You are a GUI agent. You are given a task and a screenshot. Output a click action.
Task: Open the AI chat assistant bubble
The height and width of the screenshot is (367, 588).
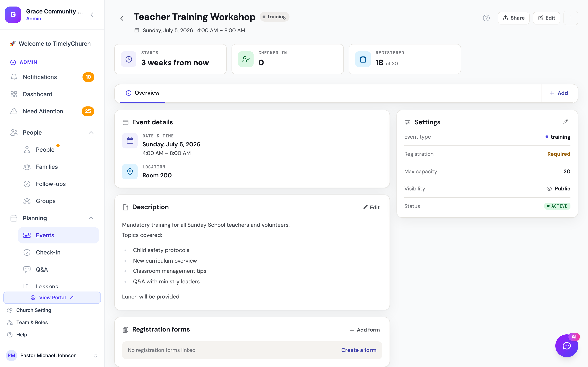tap(566, 346)
